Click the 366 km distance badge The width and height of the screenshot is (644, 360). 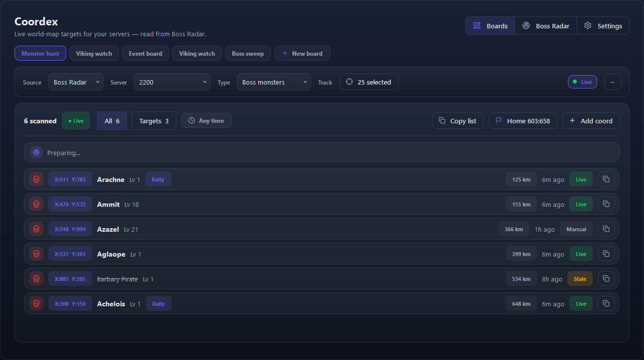[514, 229]
